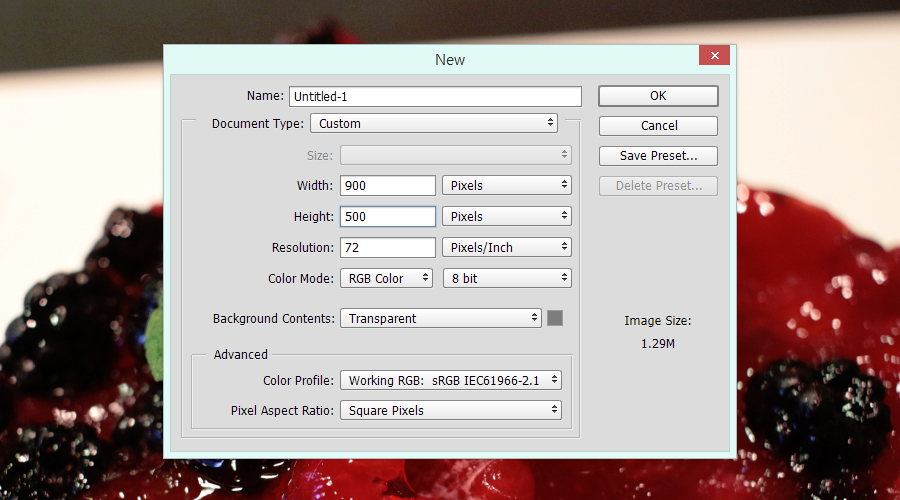Click the Cancel button
This screenshot has width=900, height=500.
click(x=658, y=126)
